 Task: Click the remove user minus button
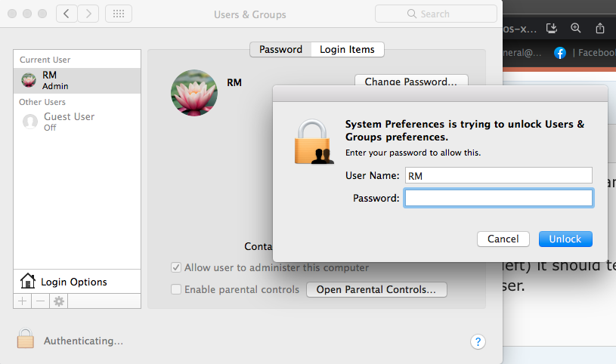40,301
